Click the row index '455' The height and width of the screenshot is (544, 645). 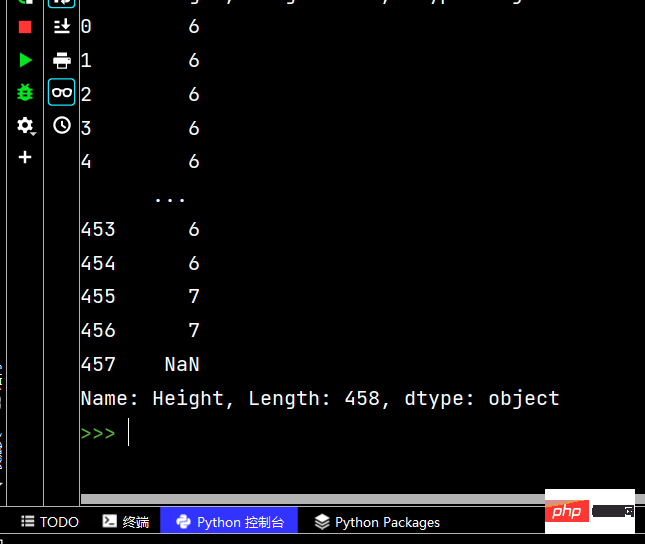click(98, 297)
